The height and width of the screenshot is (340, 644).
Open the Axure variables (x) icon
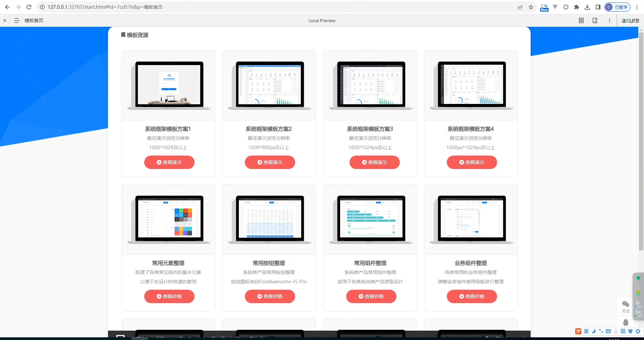point(595,20)
